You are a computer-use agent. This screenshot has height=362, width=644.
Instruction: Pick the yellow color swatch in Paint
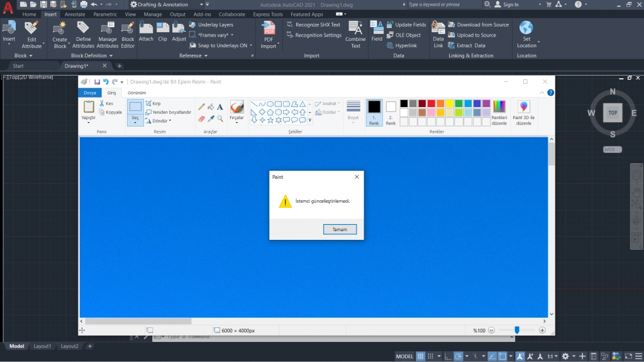(449, 103)
